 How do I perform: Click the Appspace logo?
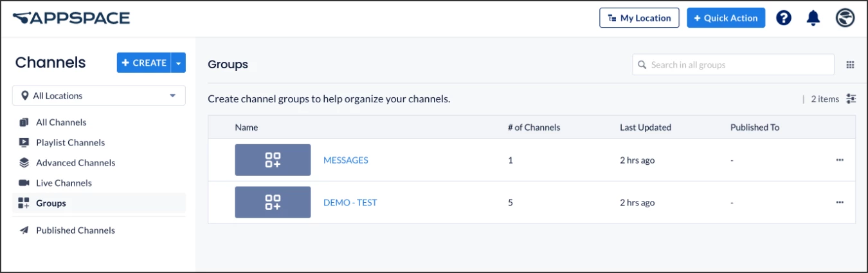pos(71,18)
